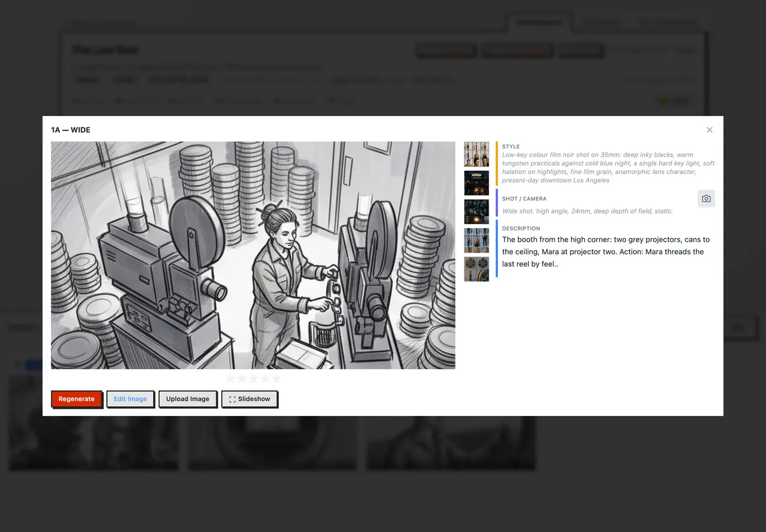Click the projector booth storyboard sketch
Viewport: 766px width, 532px height.
point(253,256)
